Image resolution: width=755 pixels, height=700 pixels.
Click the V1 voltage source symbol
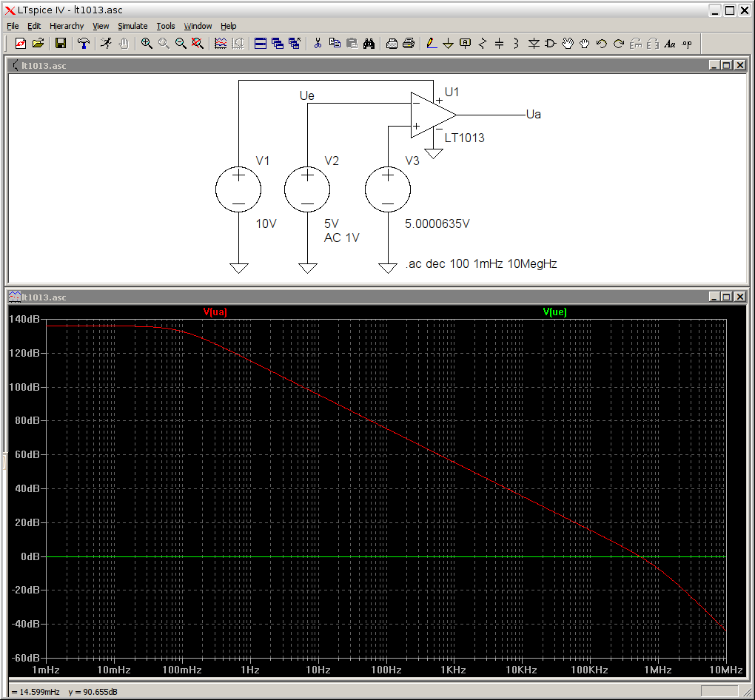238,189
